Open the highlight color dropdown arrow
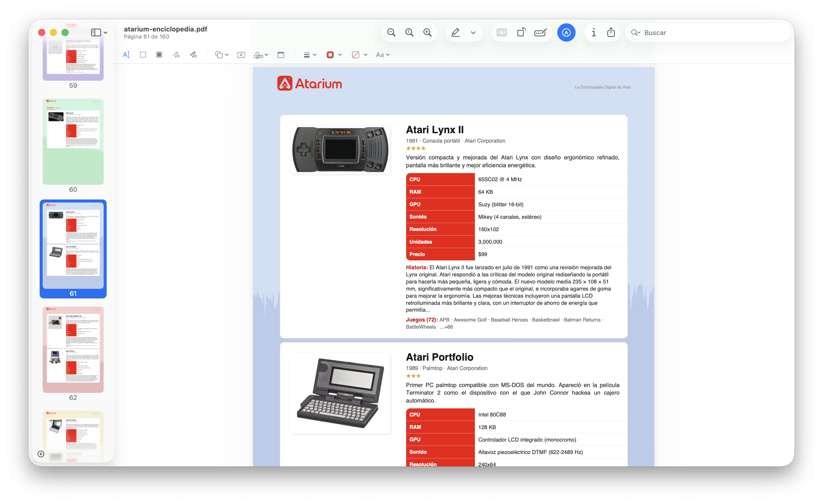823x504 pixels. coord(473,33)
